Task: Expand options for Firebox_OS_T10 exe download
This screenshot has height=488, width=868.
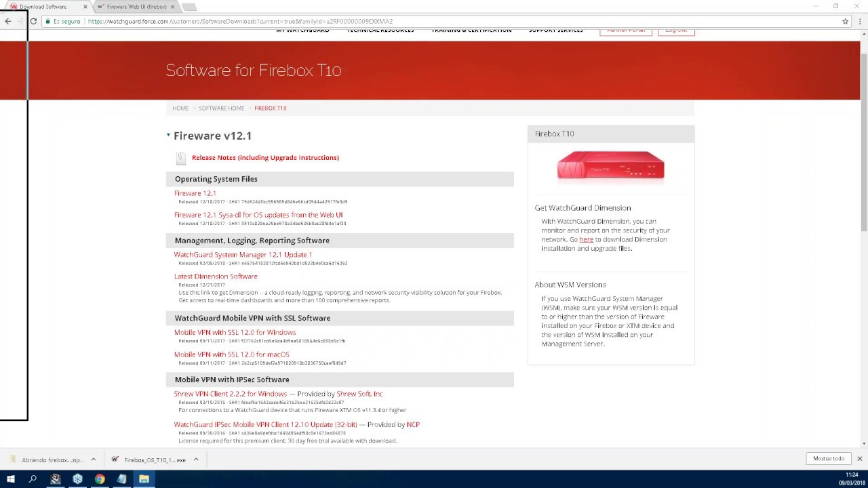Action: [x=196, y=460]
